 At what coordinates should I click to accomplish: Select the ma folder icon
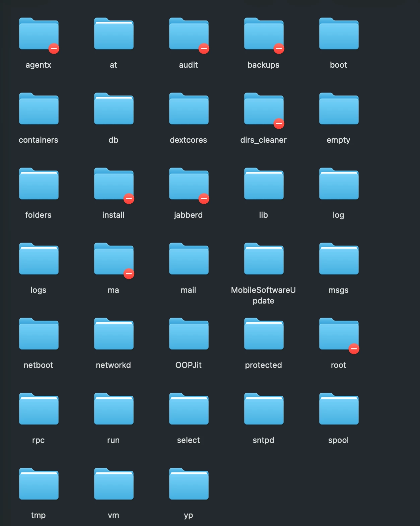[114, 259]
